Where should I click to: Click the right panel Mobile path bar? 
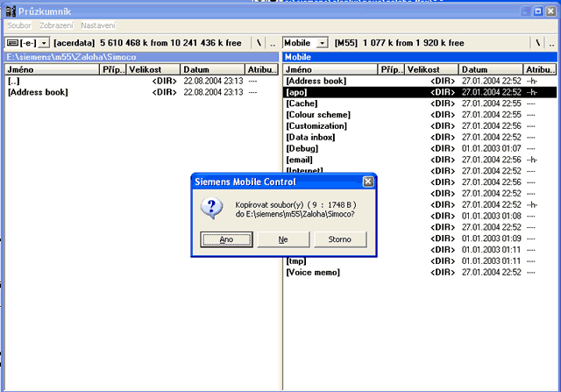420,57
